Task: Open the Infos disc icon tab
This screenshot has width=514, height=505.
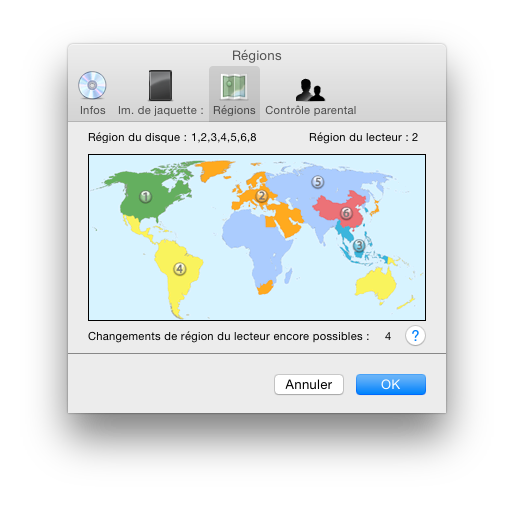Action: 92,85
